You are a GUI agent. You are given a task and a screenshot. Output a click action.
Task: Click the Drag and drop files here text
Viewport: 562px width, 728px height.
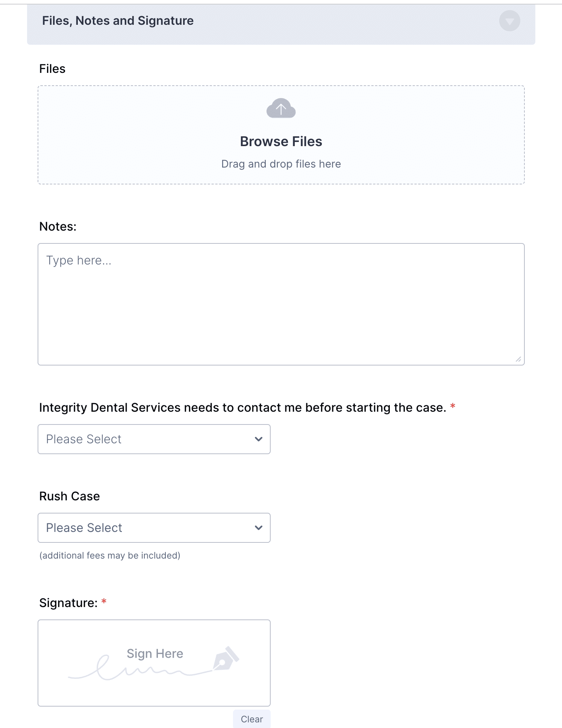click(x=281, y=164)
